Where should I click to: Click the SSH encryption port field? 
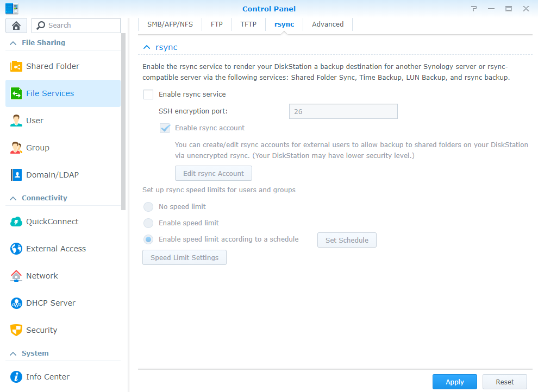(343, 111)
